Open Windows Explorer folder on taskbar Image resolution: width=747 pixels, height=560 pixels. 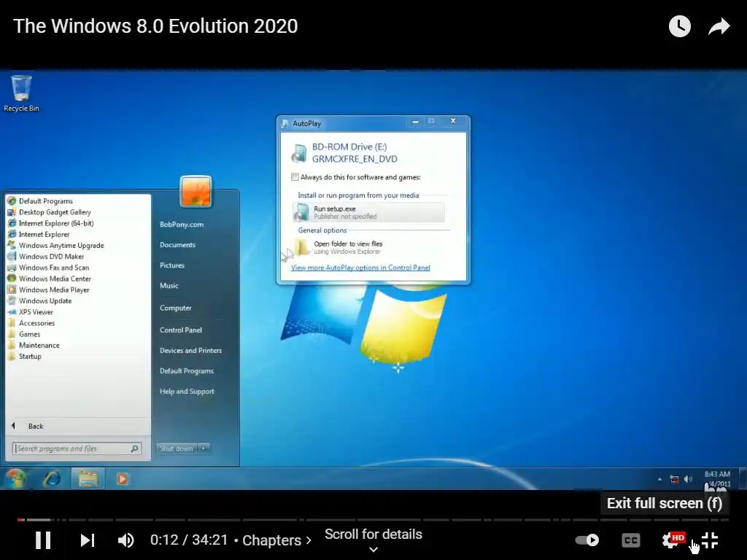tap(88, 478)
